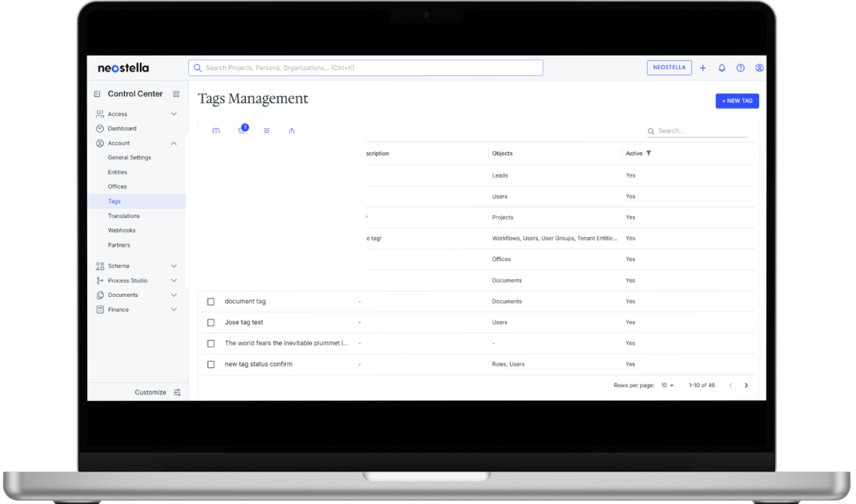This screenshot has height=504, width=856.
Task: Open the user profile icon
Action: 759,68
